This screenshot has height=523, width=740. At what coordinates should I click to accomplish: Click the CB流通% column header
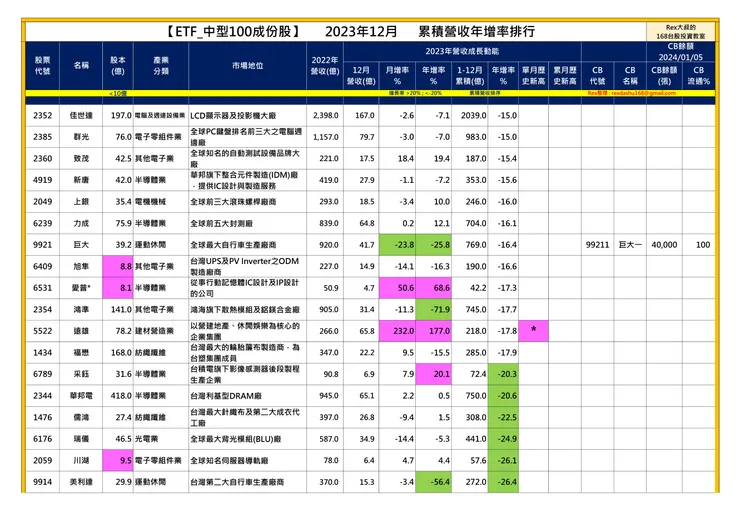698,76
